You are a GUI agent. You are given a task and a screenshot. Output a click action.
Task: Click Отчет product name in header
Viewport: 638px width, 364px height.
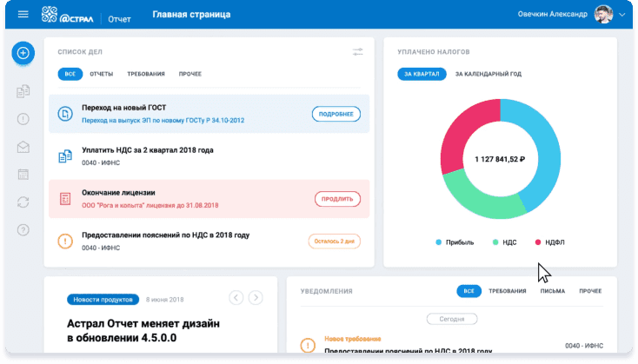[x=119, y=19]
